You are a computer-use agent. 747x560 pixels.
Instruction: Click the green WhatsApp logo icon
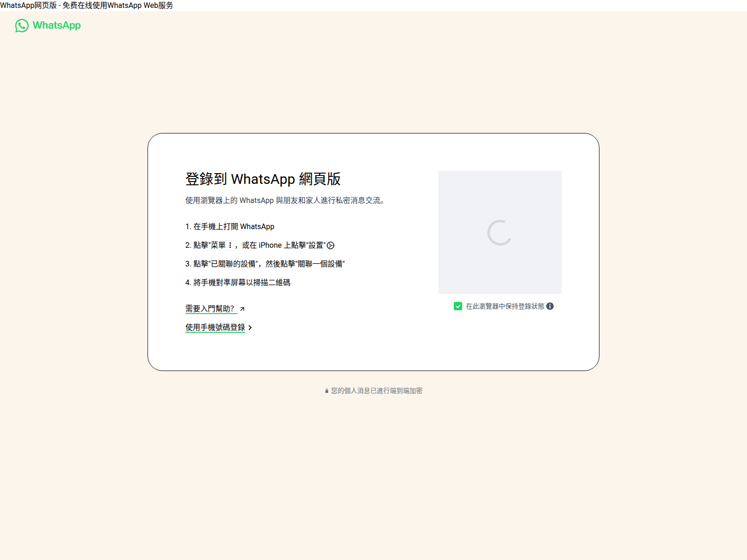(21, 26)
